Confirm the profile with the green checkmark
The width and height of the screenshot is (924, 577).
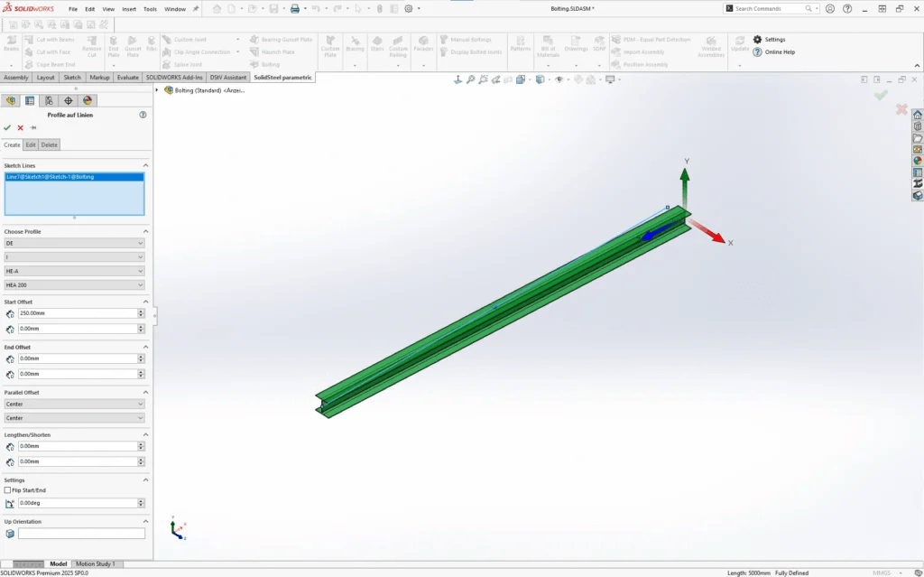7,127
